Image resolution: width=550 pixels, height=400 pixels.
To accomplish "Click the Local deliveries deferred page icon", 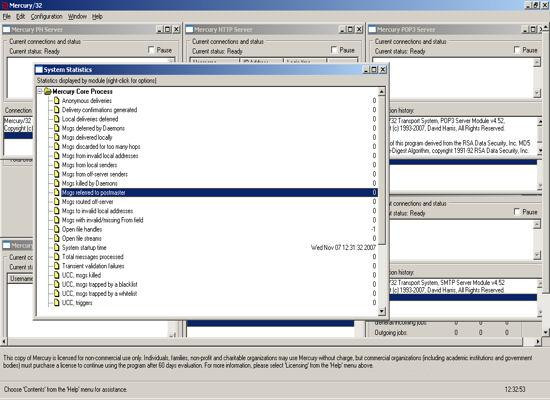I will click(56, 119).
